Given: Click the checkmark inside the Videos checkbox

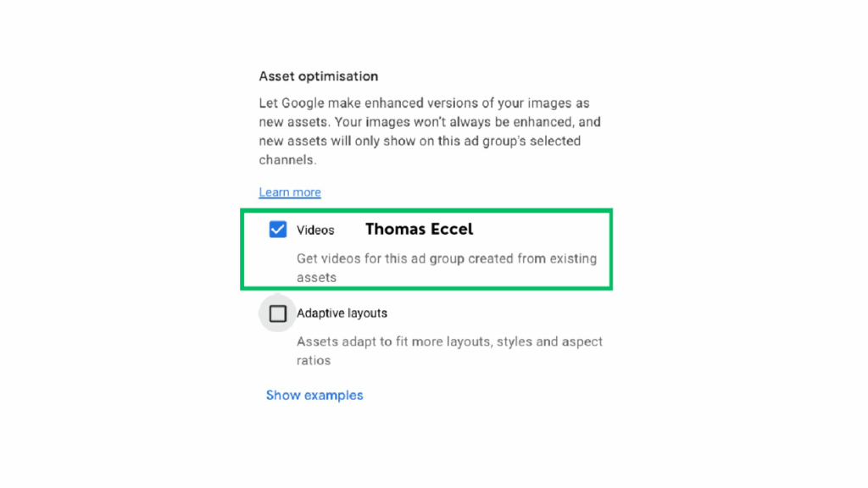Looking at the screenshot, I should (x=278, y=229).
